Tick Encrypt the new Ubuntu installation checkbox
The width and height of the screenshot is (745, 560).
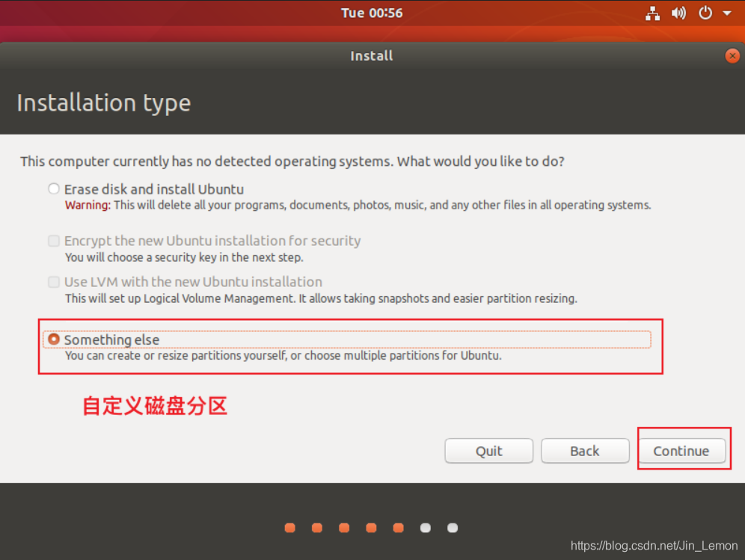coord(54,241)
